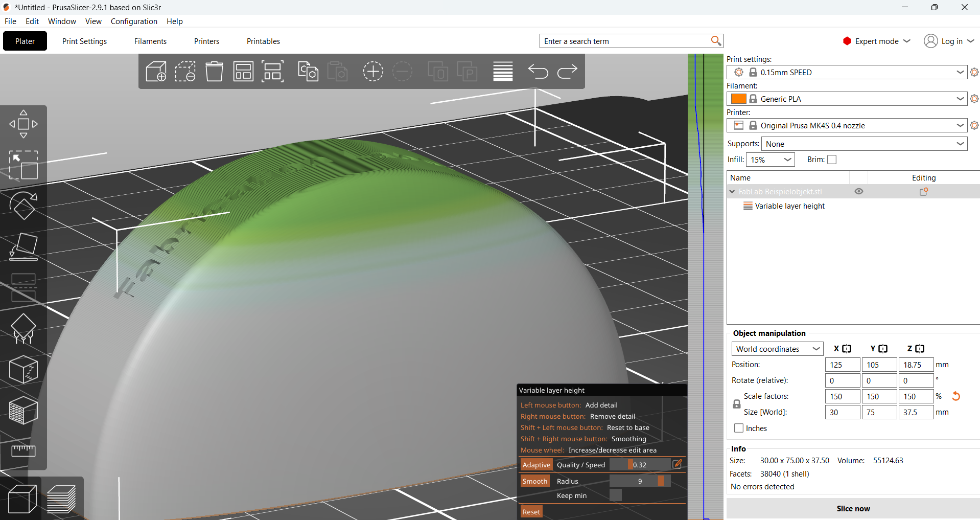Image resolution: width=980 pixels, height=520 pixels.
Task: Toggle visibility eye of FabLab Beispielobjekt.stl
Action: [x=859, y=192]
